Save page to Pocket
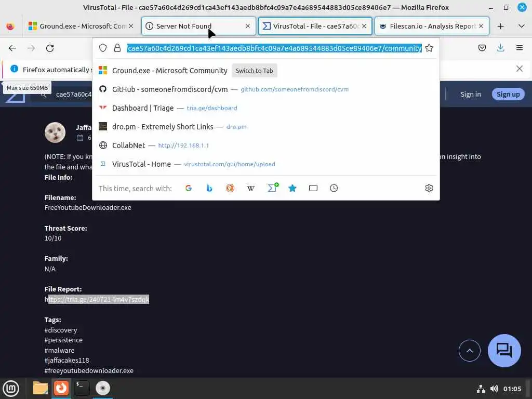The width and height of the screenshot is (532, 399). 482,48
